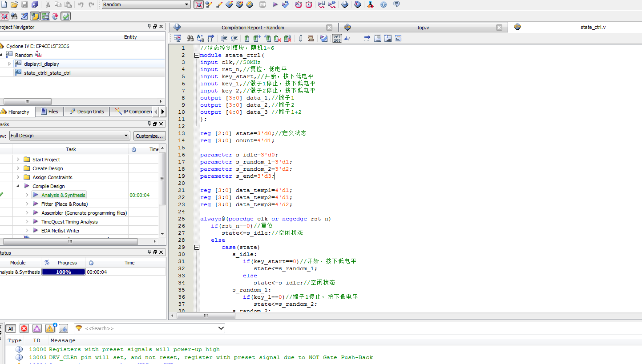
Task: Filter messages to errors only
Action: tap(24, 328)
